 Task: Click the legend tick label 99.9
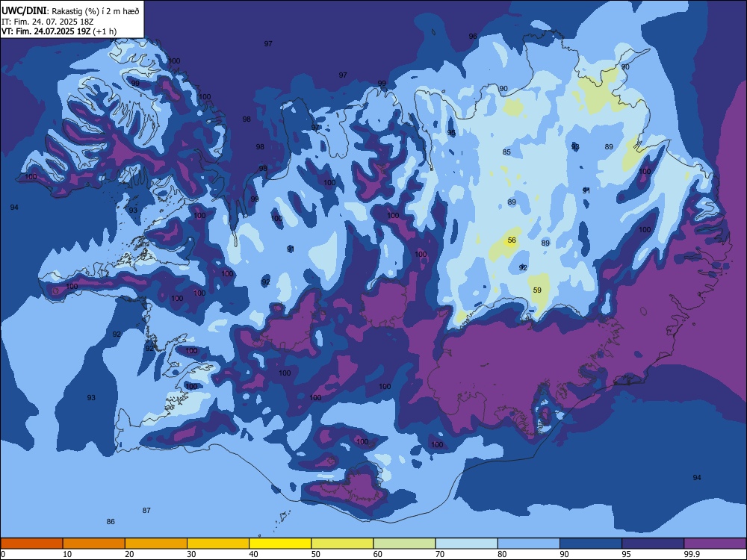pos(691,554)
